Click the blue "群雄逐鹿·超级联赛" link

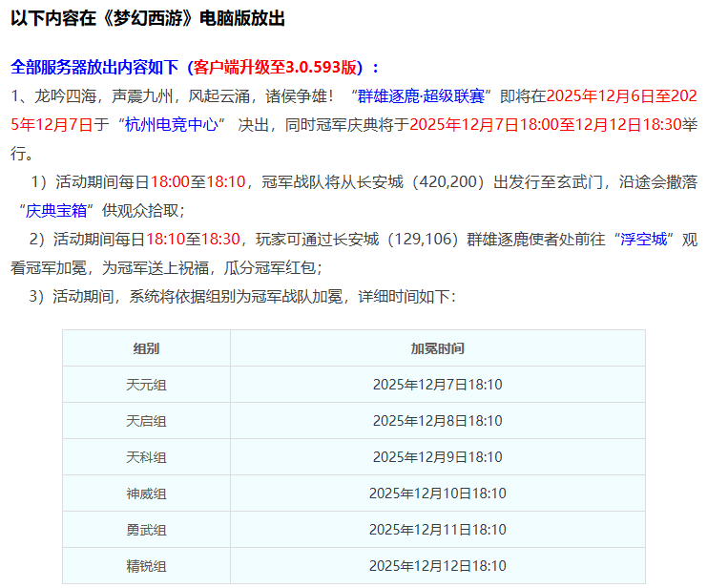pyautogui.click(x=424, y=96)
